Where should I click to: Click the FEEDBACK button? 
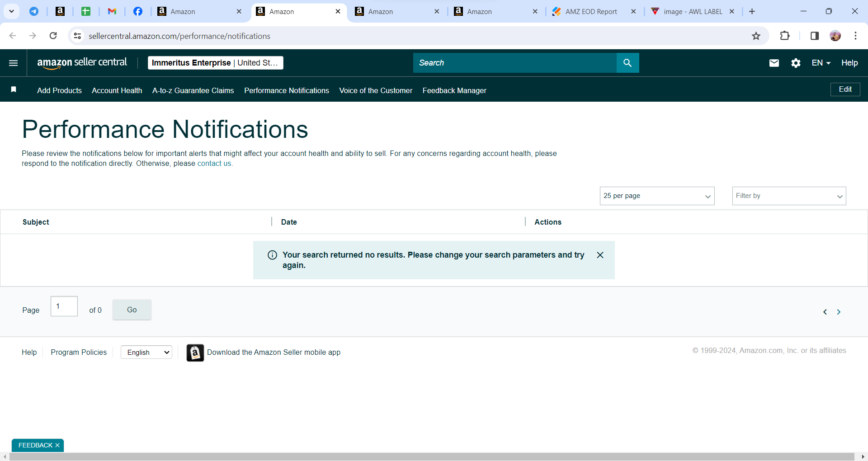pyautogui.click(x=36, y=445)
